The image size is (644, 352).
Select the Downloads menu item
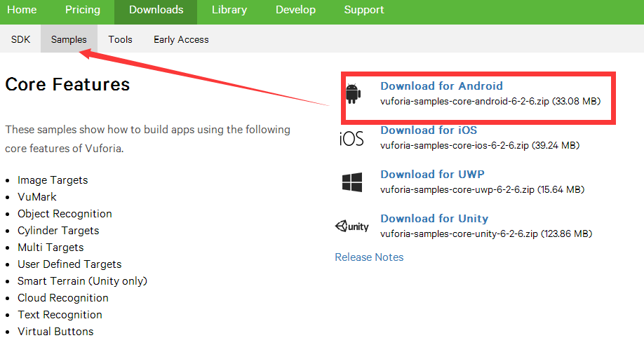click(x=156, y=10)
